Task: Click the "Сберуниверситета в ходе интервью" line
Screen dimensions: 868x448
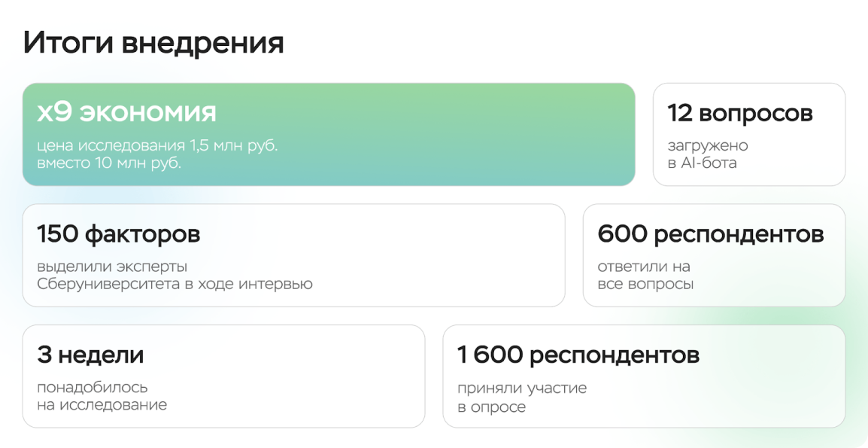Action: pyautogui.click(x=175, y=285)
